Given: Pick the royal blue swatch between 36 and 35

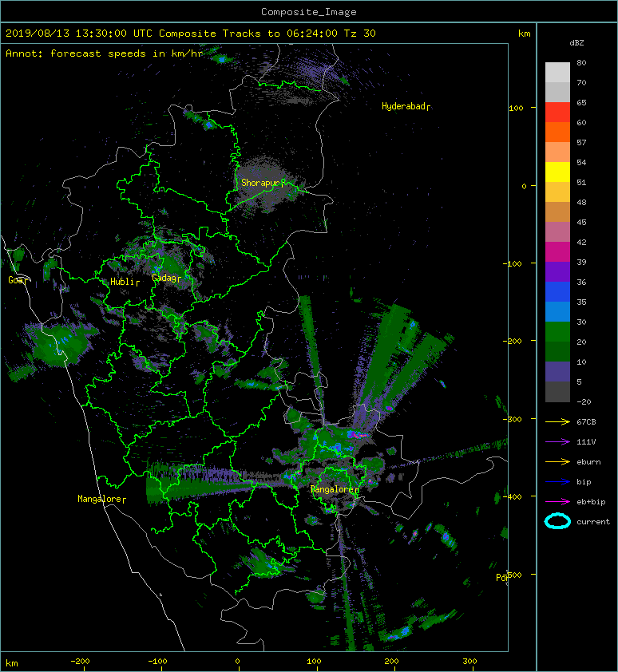Looking at the screenshot, I should tap(557, 291).
